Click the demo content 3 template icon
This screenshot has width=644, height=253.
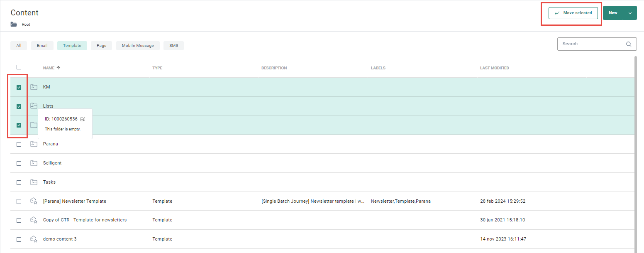pyautogui.click(x=34, y=239)
